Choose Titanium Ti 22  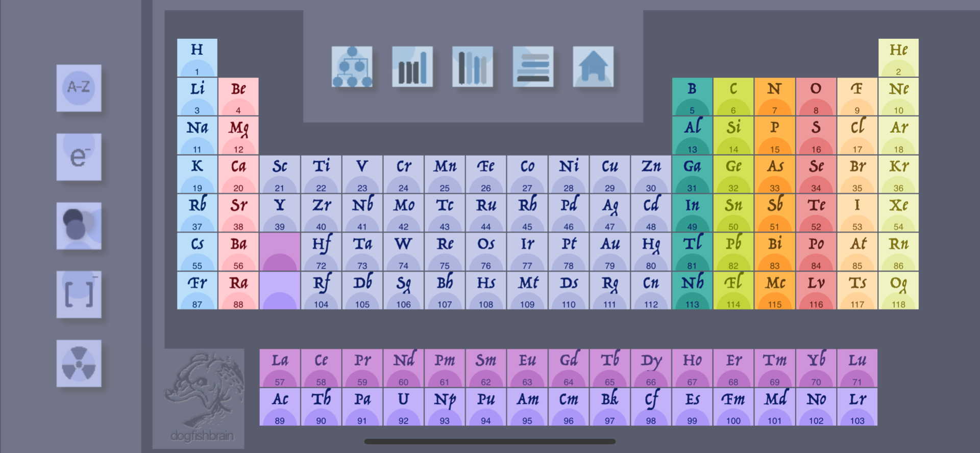coord(321,174)
